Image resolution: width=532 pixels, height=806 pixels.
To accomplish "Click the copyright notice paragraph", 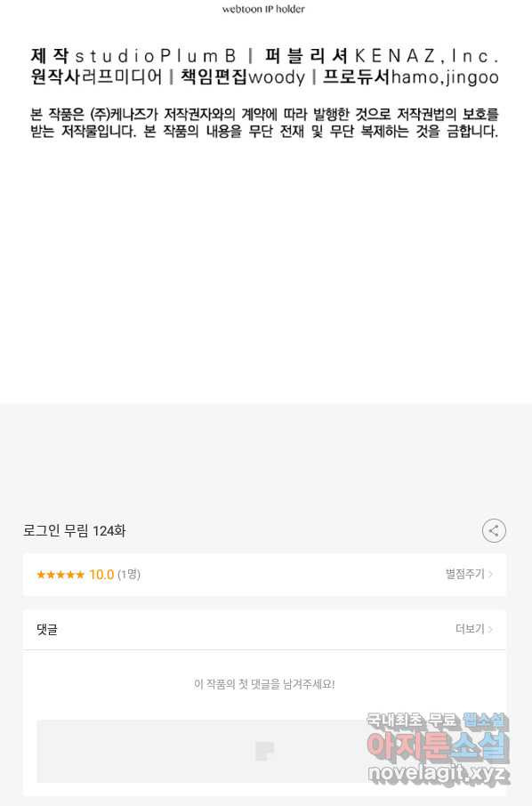I will tap(265, 123).
